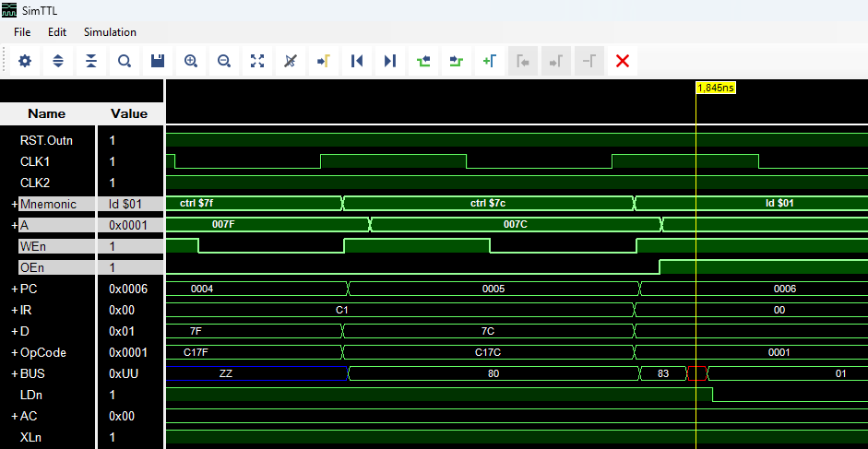Click the collapse-all signals toolbar icon
This screenshot has height=449, width=868.
(x=91, y=61)
